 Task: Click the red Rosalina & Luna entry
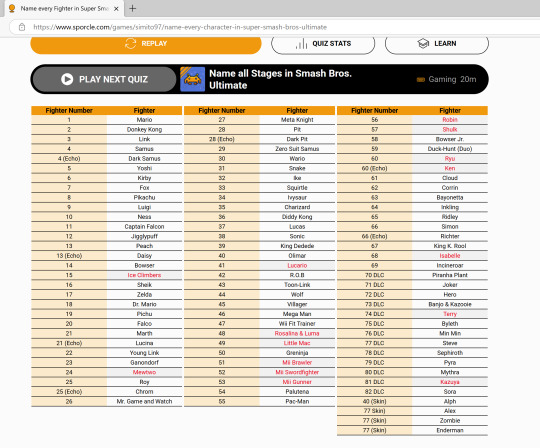tap(297, 334)
